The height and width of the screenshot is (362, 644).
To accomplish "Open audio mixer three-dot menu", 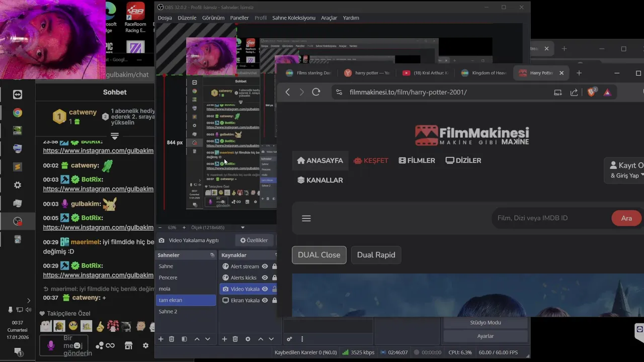I will [x=302, y=339].
